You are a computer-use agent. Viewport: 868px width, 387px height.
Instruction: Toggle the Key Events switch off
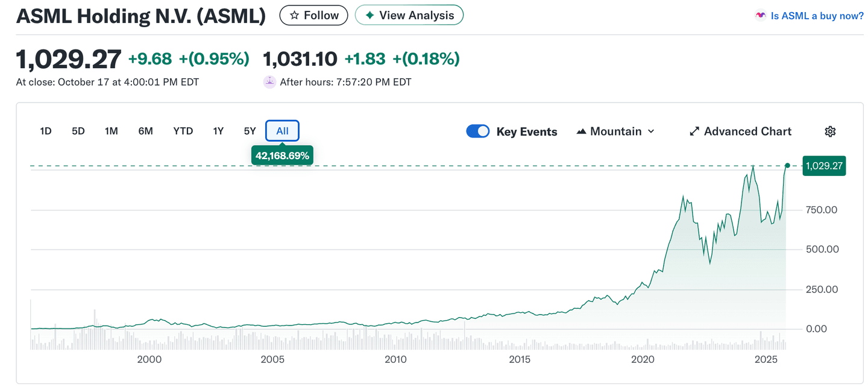pos(478,131)
